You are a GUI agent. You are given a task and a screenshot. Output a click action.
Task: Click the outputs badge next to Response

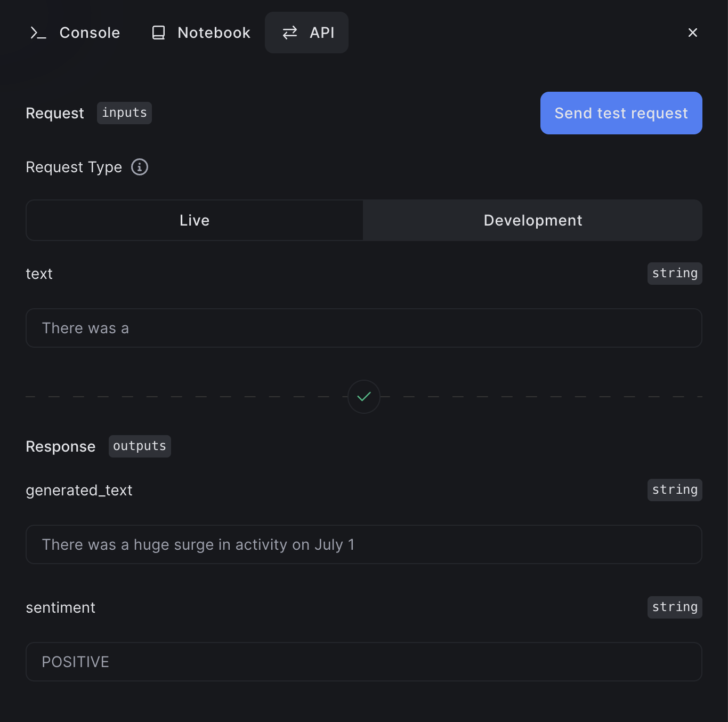click(140, 446)
